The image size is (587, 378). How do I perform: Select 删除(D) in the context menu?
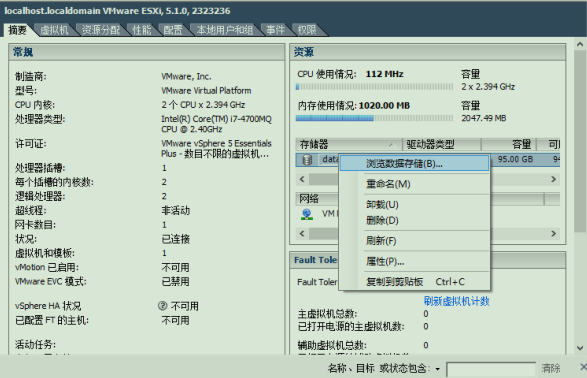[x=414, y=220]
